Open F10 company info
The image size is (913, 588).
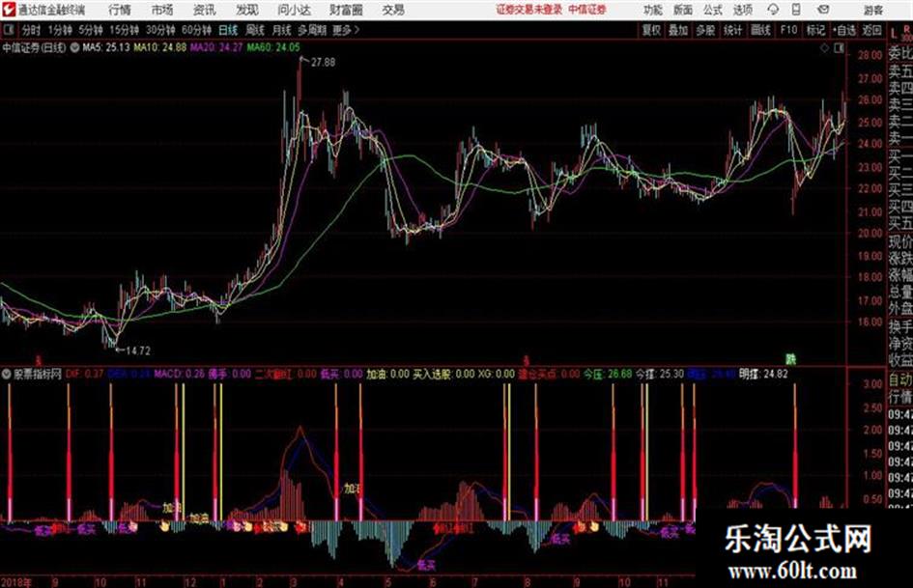[788, 30]
